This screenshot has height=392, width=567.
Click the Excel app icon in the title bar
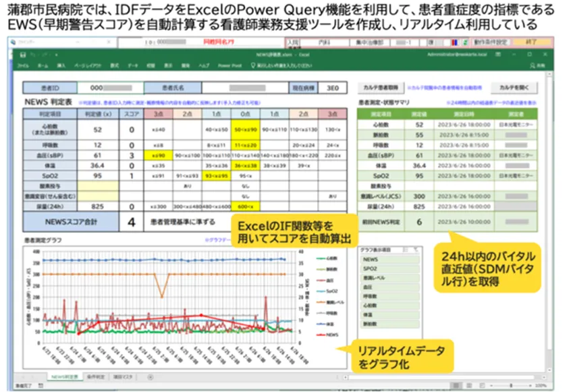[14, 54]
